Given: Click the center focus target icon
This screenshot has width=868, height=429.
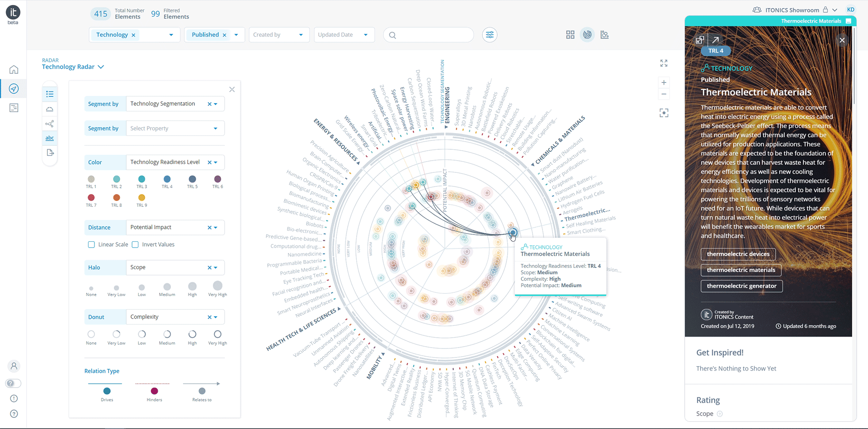Looking at the screenshot, I should [x=664, y=113].
